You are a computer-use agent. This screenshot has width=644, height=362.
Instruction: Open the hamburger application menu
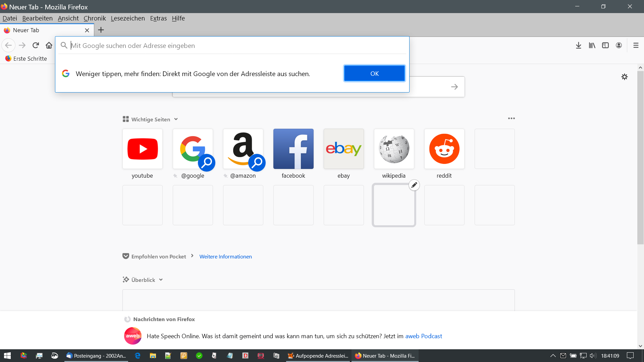pos(636,45)
